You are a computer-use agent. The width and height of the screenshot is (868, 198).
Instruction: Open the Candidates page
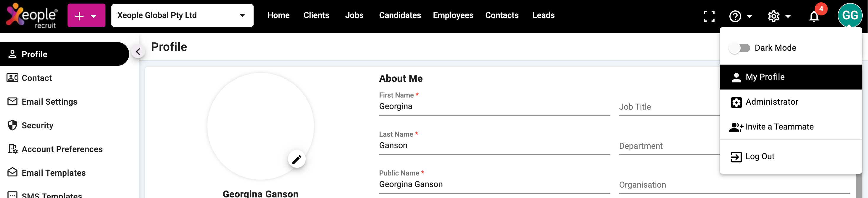pos(400,15)
